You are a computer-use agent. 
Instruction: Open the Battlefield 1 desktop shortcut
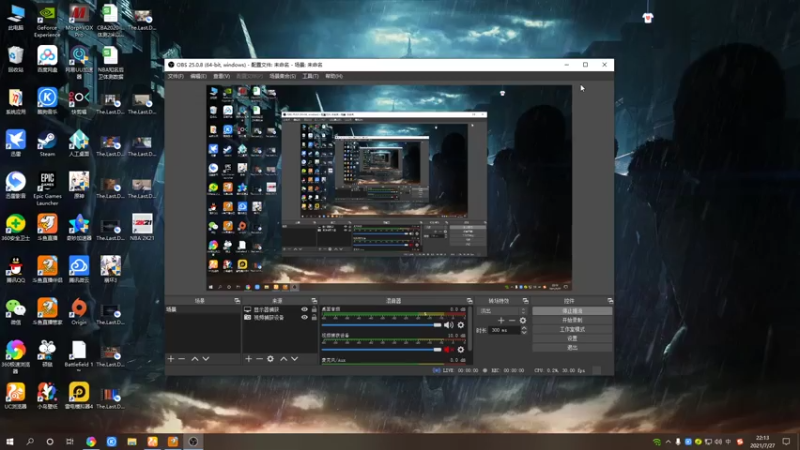(x=79, y=355)
